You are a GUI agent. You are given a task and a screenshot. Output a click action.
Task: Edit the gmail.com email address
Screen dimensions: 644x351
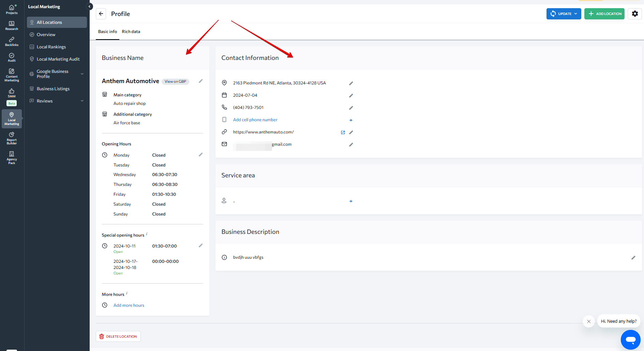pos(351,144)
